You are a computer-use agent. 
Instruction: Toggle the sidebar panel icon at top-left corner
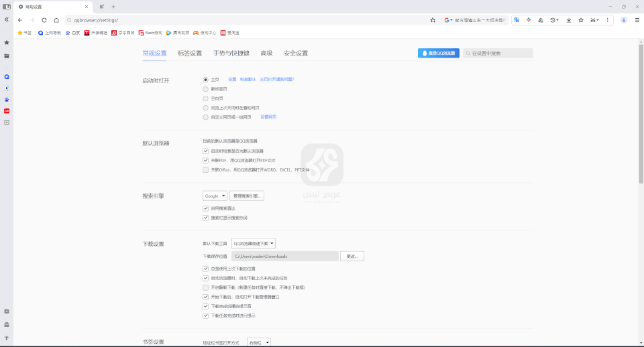click(7, 7)
